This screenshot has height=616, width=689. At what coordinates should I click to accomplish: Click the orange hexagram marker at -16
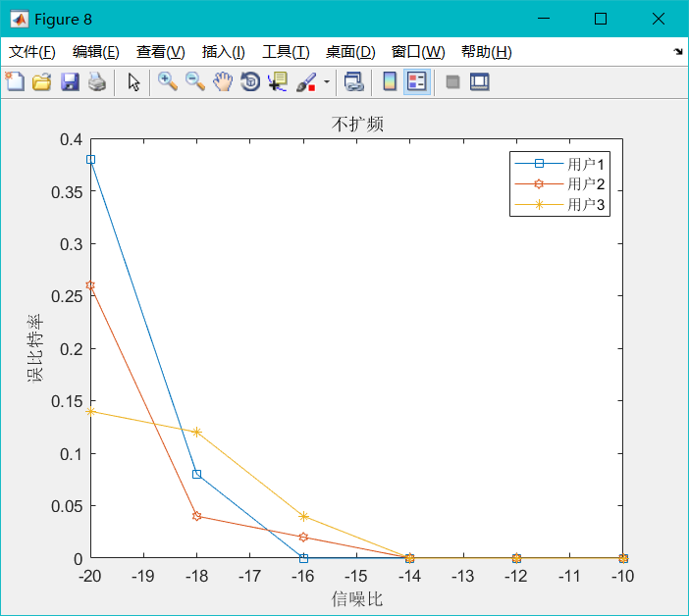pyautogui.click(x=303, y=538)
